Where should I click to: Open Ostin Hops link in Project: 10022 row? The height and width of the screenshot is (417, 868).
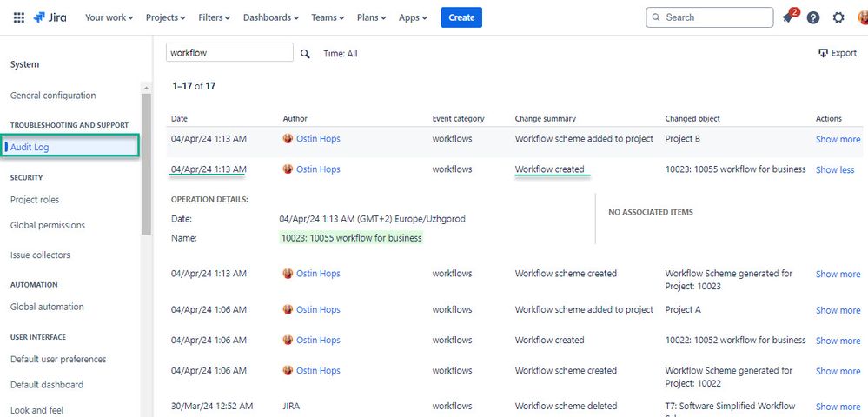click(x=318, y=370)
